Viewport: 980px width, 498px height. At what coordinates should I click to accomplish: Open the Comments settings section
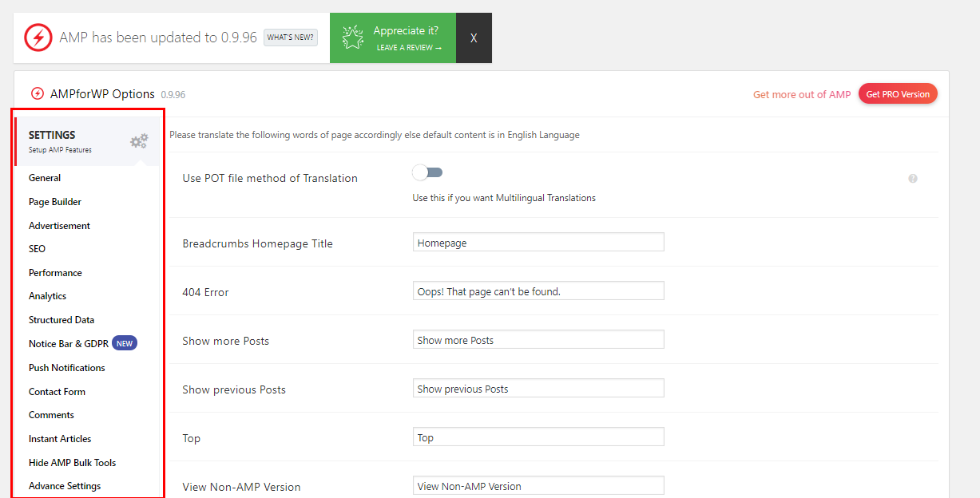(51, 415)
